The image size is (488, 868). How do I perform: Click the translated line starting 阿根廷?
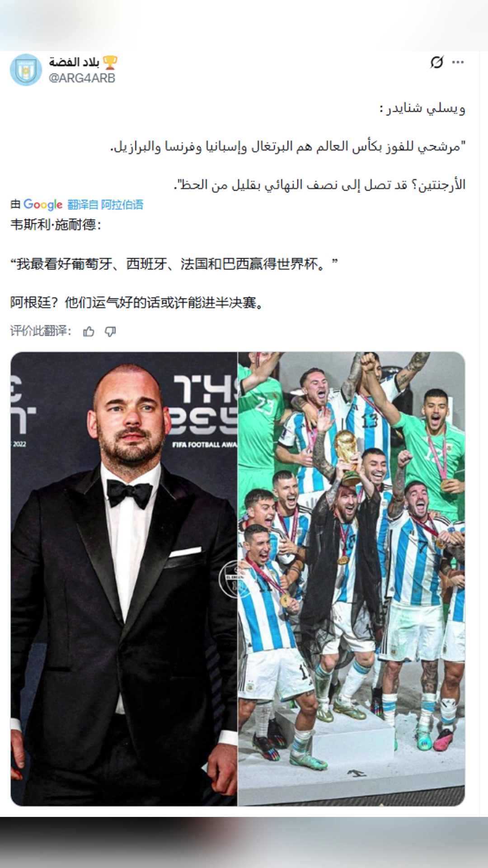pyautogui.click(x=137, y=302)
